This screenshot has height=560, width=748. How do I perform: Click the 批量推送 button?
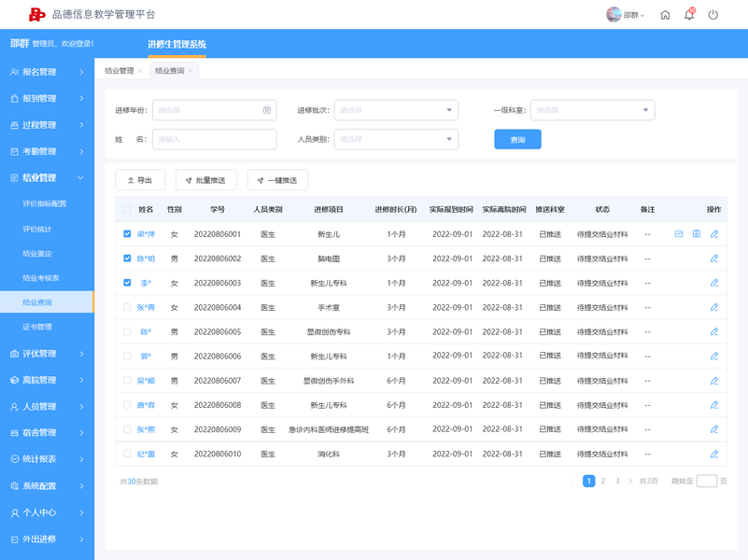[x=206, y=180]
